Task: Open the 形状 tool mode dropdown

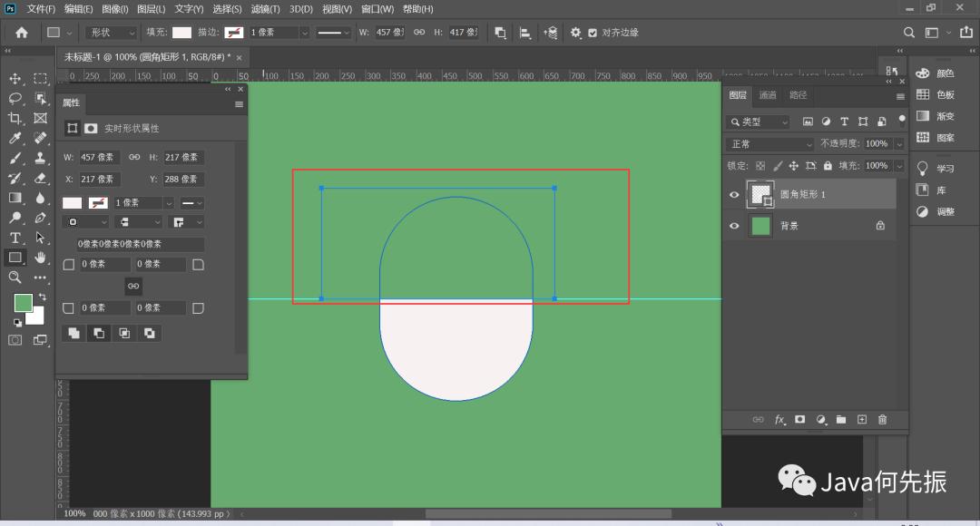Action: (110, 33)
